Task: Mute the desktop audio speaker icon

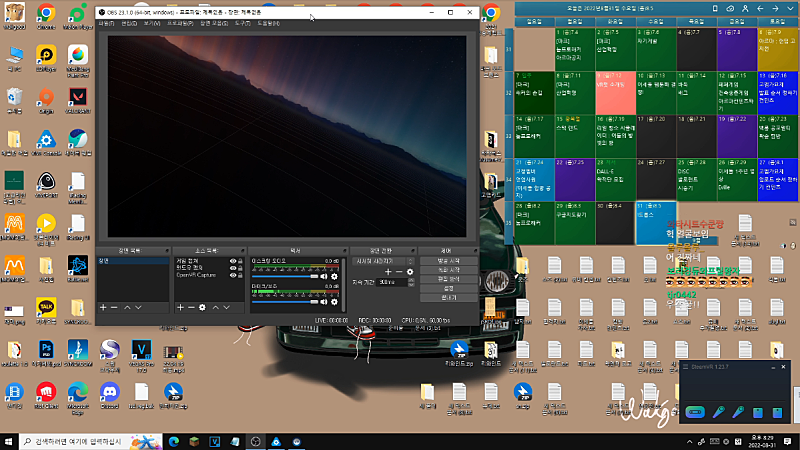Action: coord(324,275)
